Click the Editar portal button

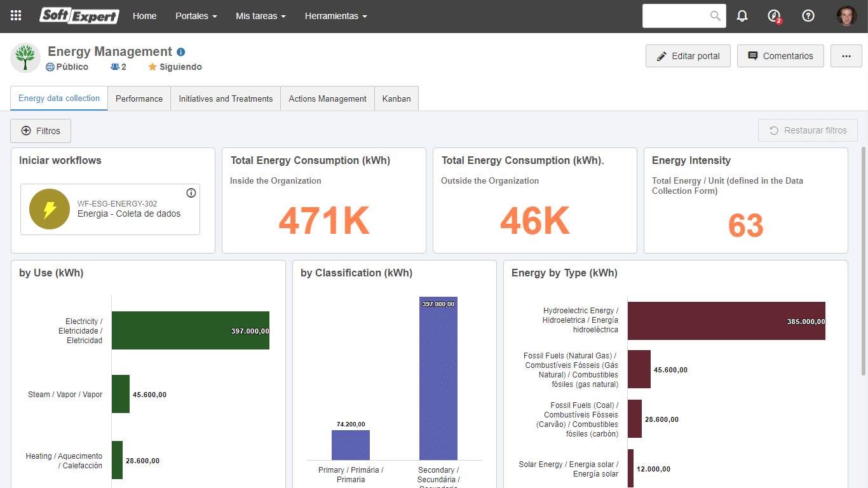(x=688, y=56)
